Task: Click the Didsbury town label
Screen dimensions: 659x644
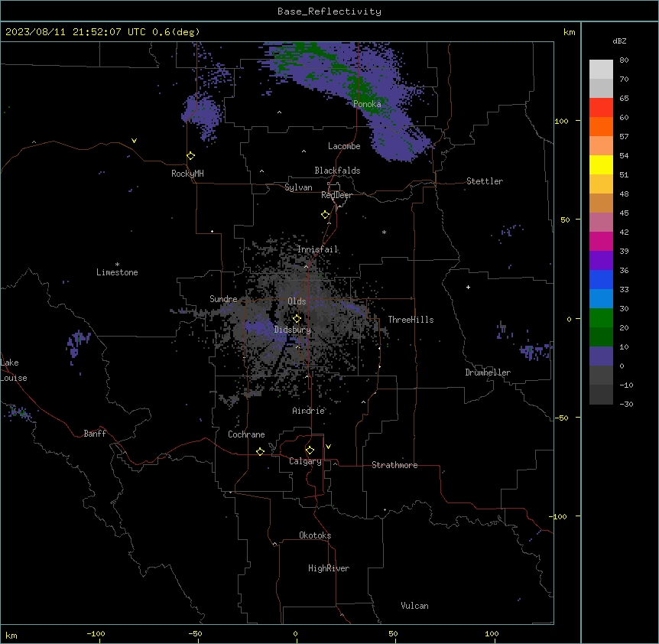Action: coord(293,330)
